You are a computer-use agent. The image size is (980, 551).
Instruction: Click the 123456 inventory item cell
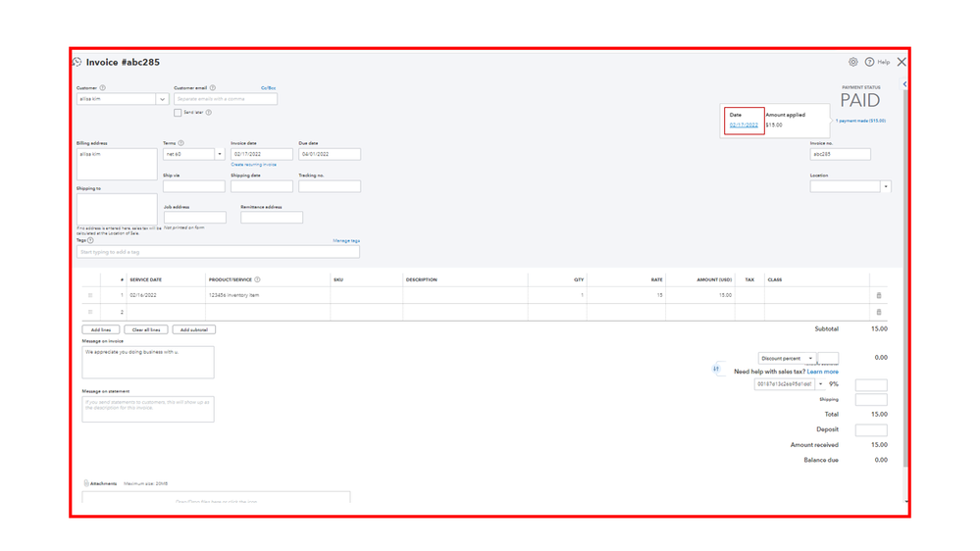[x=268, y=295]
